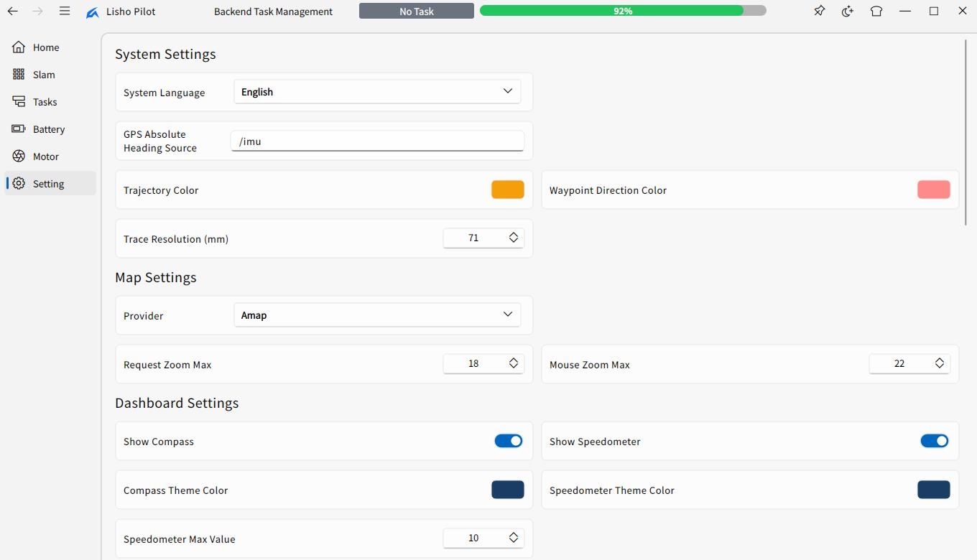
Task: Click the Trace Resolution value 71
Action: [473, 238]
